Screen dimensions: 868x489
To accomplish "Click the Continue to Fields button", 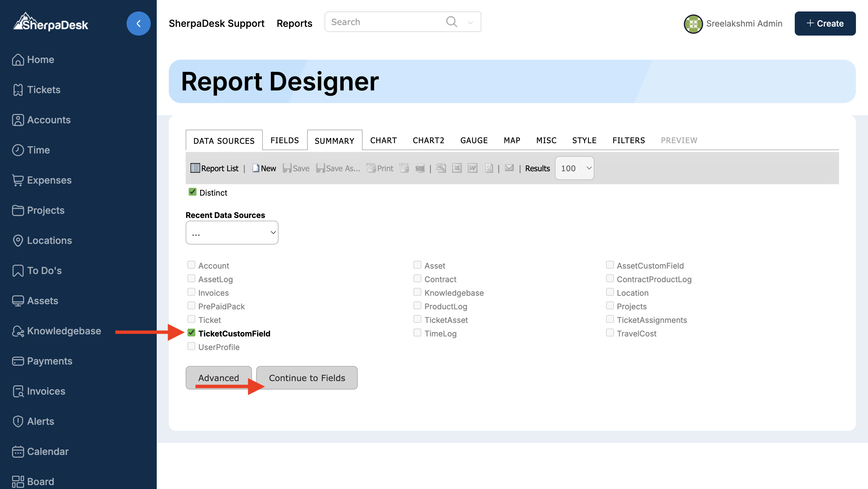I will tap(307, 377).
